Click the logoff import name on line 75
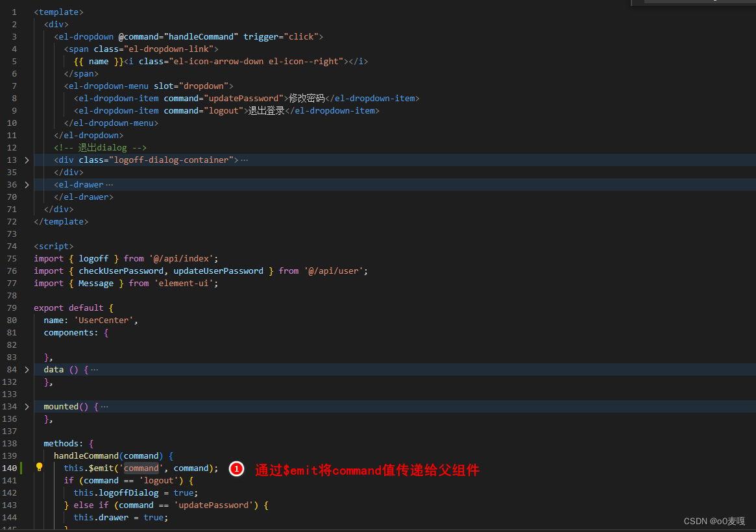This screenshot has height=532, width=756. [93, 259]
